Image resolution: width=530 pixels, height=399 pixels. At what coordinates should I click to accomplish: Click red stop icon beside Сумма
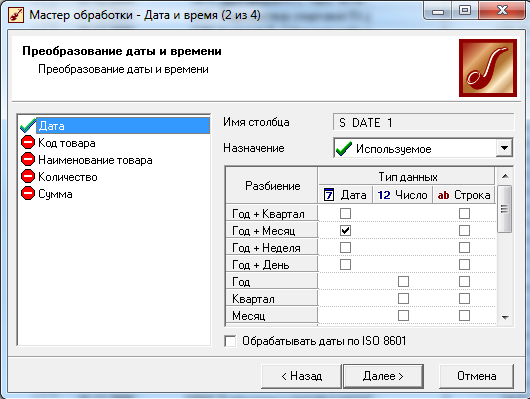point(28,193)
